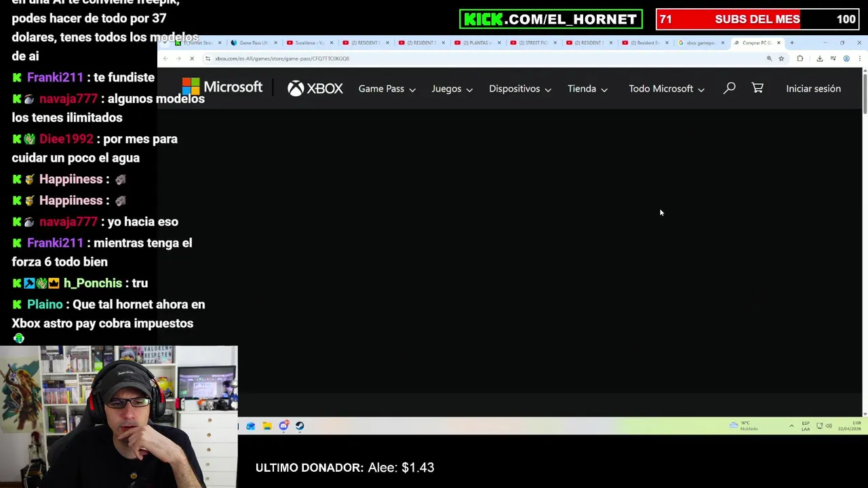Click the Xbox logo
Screen dimensions: 868x488
[x=315, y=88]
